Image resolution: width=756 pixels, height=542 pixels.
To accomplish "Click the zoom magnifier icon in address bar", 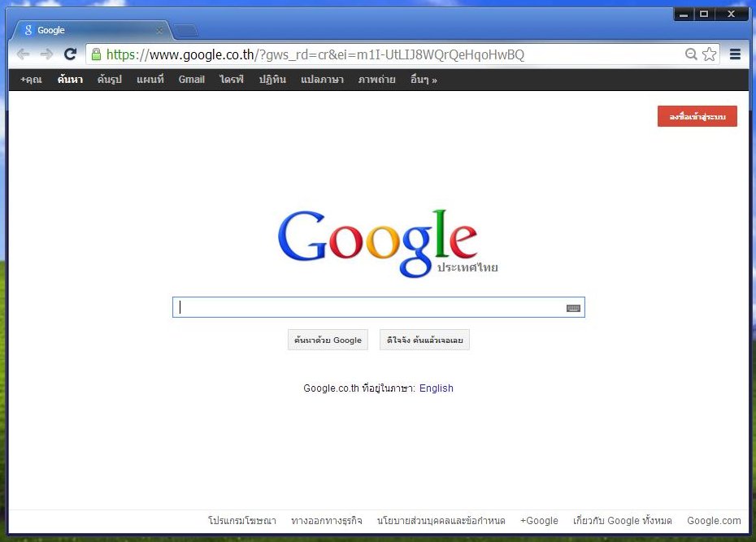I will coord(691,54).
